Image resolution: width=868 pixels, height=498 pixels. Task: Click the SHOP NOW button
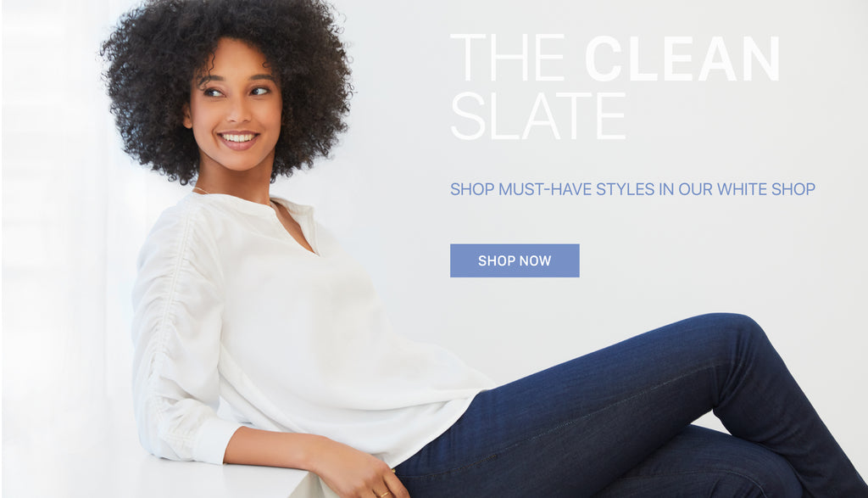pyautogui.click(x=515, y=260)
